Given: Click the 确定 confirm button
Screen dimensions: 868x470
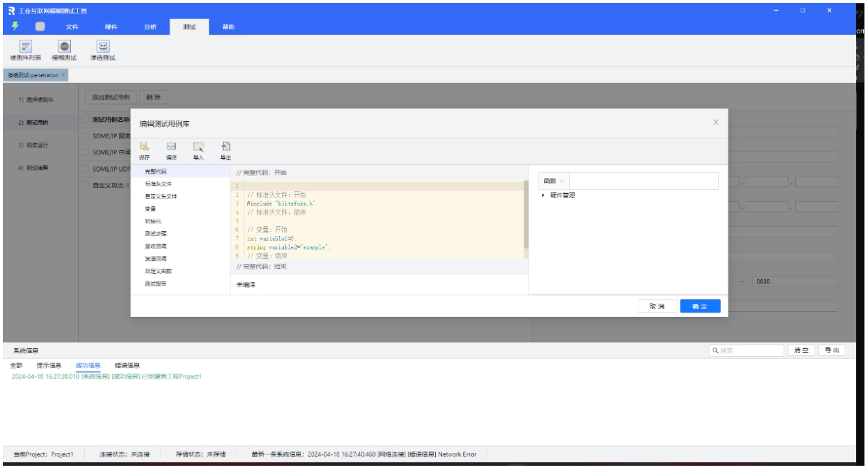Looking at the screenshot, I should point(699,306).
